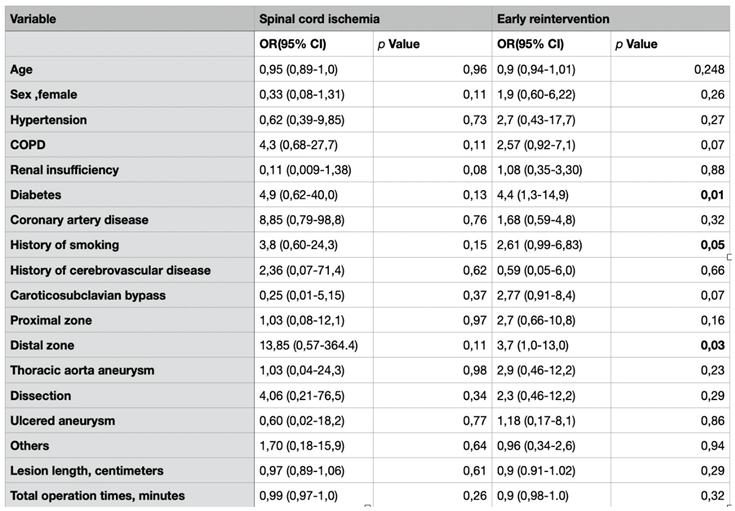The height and width of the screenshot is (511, 735).
Task: Click the 13,85 (0,57-364.4) odds ratio cell
Action: [x=310, y=345]
